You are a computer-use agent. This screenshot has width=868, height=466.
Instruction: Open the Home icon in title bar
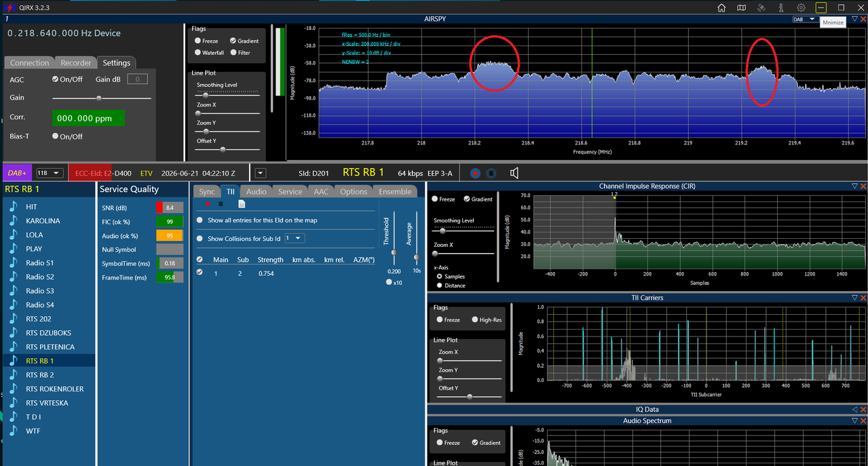[x=722, y=7]
